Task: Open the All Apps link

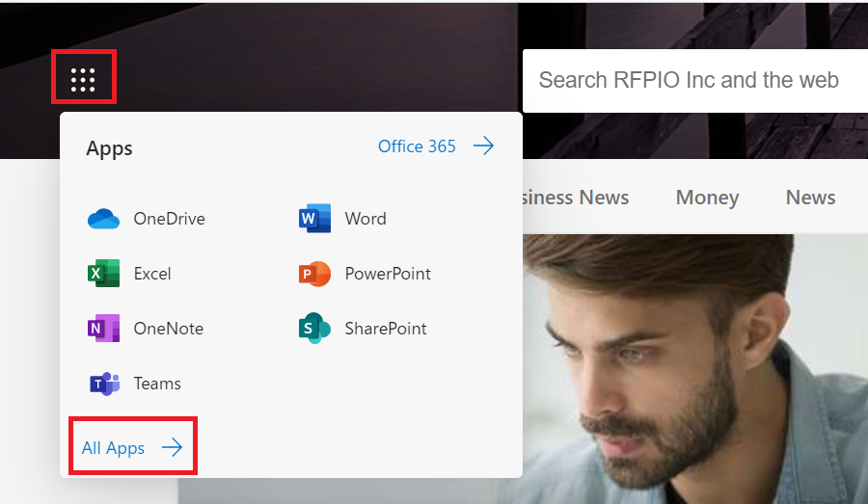Action: point(113,447)
